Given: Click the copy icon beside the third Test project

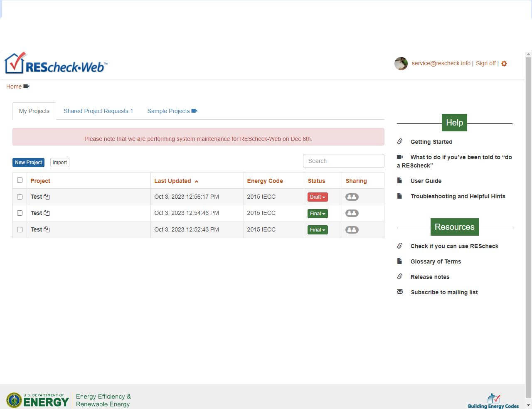Looking at the screenshot, I should click(x=47, y=229).
